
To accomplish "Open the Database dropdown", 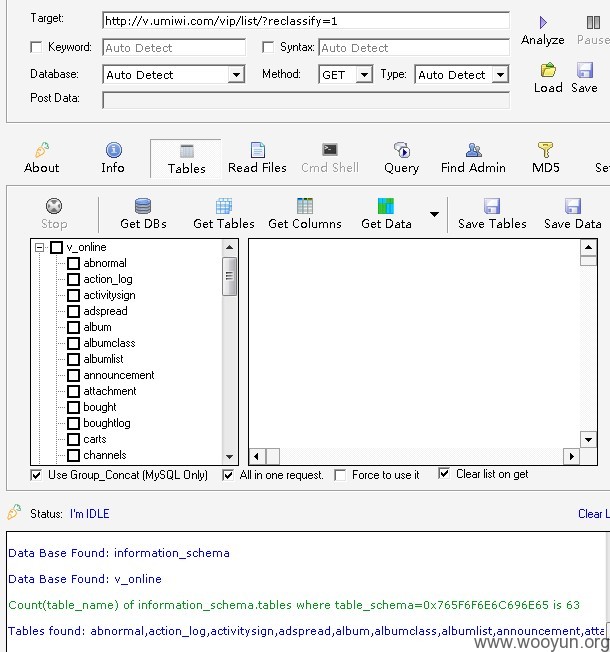I will pyautogui.click(x=236, y=75).
